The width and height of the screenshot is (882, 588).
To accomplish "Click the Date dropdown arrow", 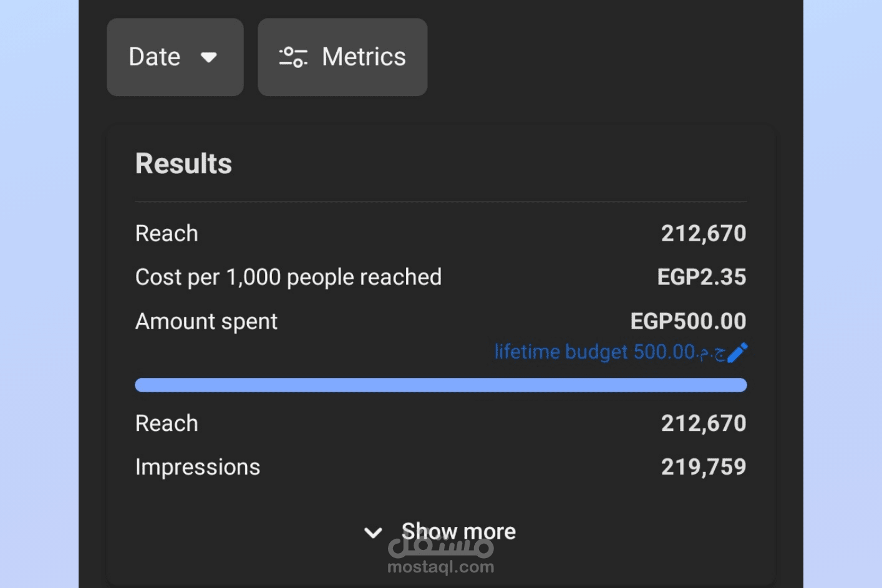I will [208, 57].
